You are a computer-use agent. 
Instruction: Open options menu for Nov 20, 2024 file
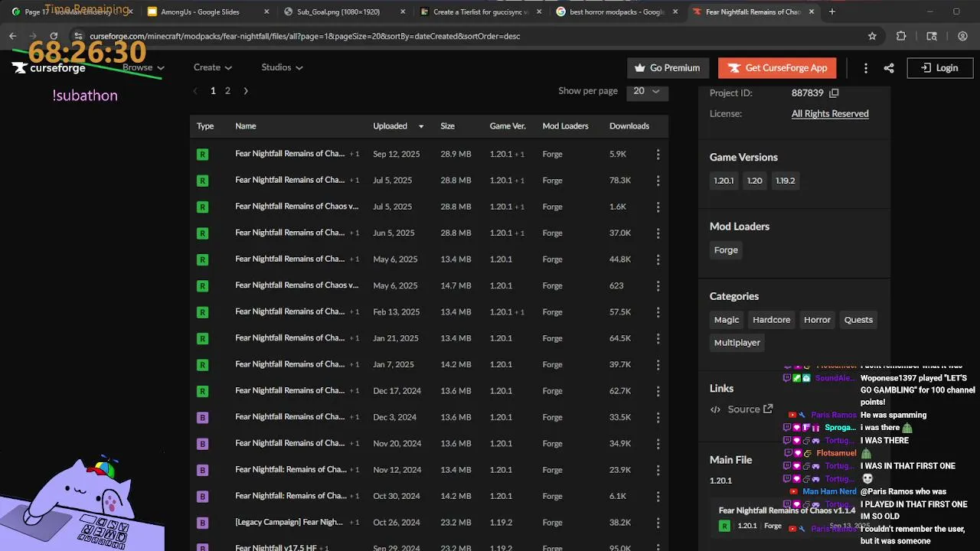tap(658, 444)
